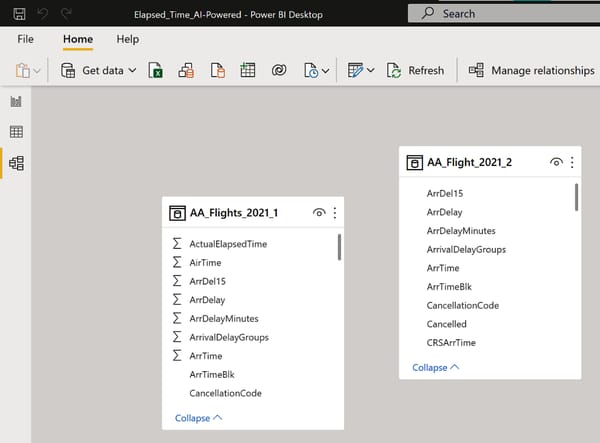Select Model view icon in sidebar
This screenshot has height=443, width=600.
click(16, 163)
